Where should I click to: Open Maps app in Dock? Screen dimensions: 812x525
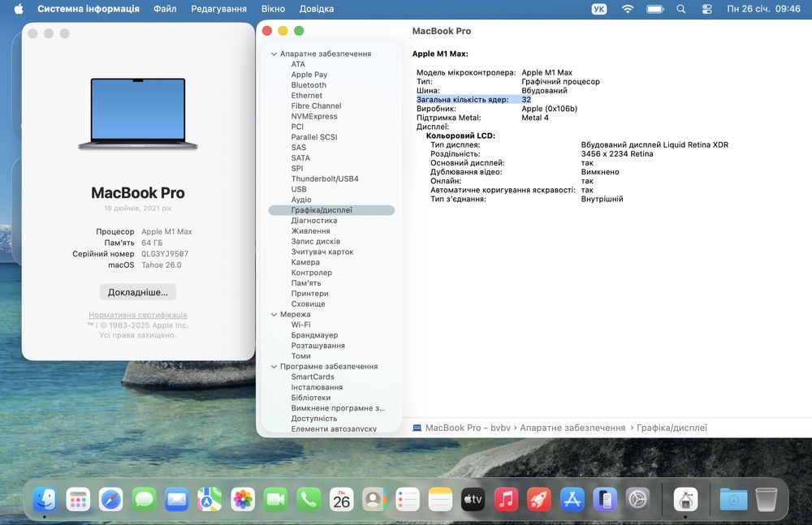(x=209, y=500)
